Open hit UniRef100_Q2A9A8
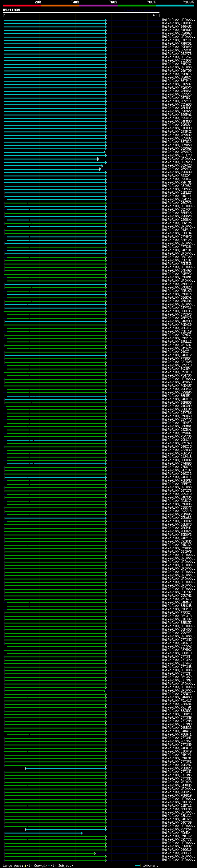The height and width of the screenshot is (868, 197). point(177,33)
